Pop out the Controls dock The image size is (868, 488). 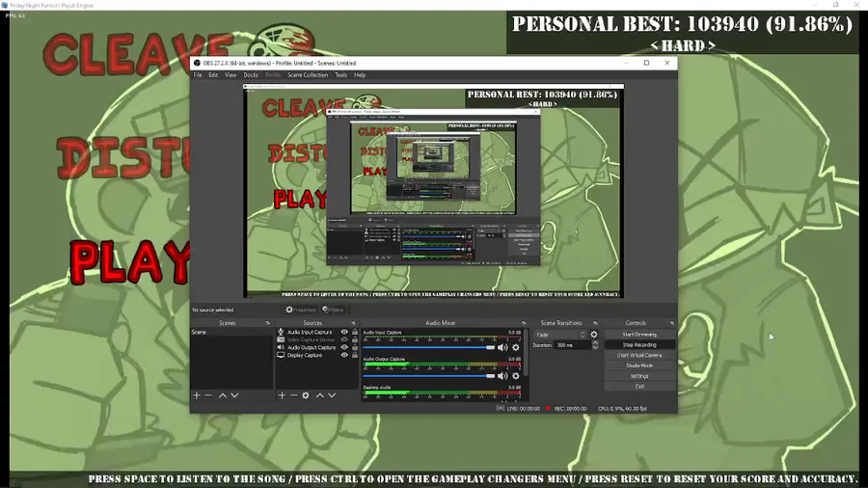click(672, 323)
